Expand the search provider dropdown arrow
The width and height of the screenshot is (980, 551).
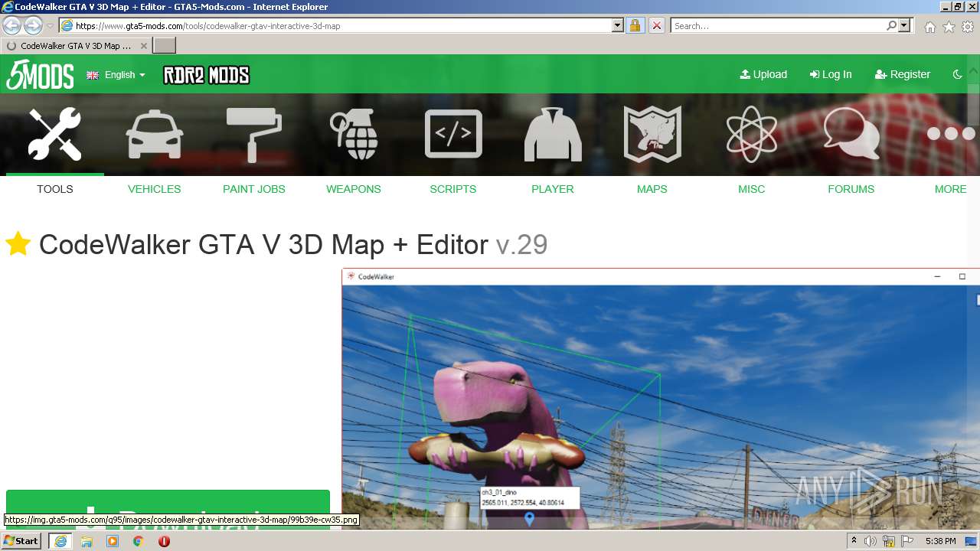pos(905,25)
